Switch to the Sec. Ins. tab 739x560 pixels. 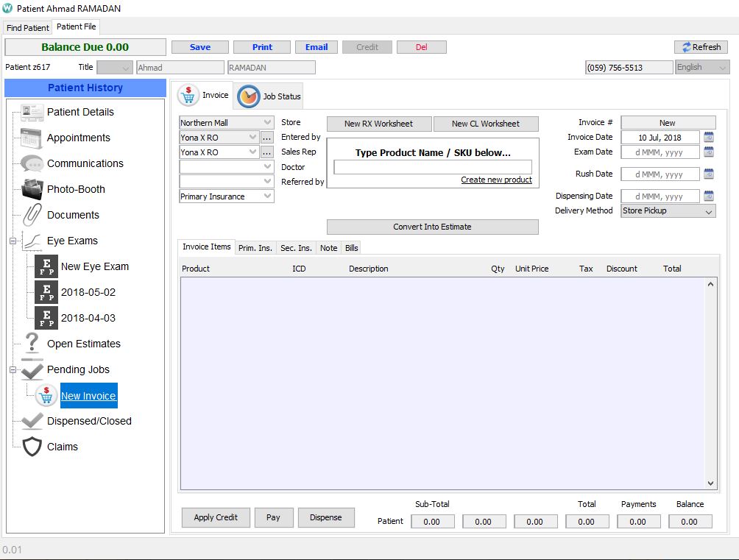click(296, 248)
